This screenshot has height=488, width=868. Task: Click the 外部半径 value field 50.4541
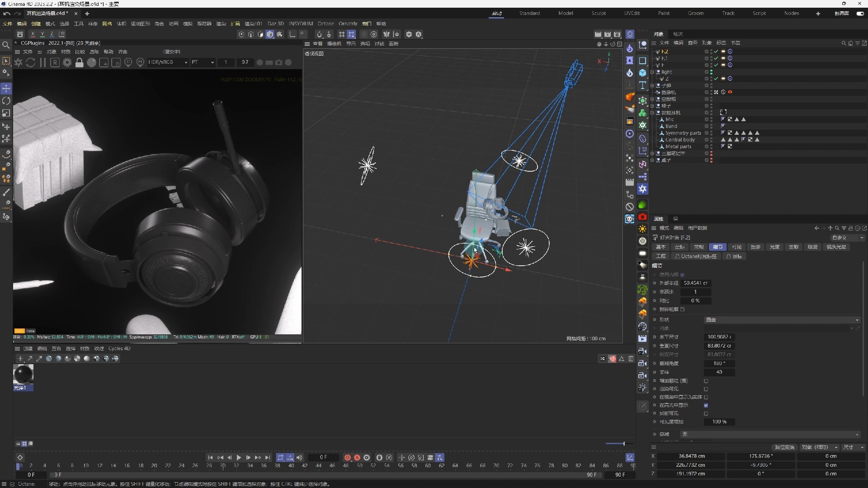pyautogui.click(x=695, y=283)
